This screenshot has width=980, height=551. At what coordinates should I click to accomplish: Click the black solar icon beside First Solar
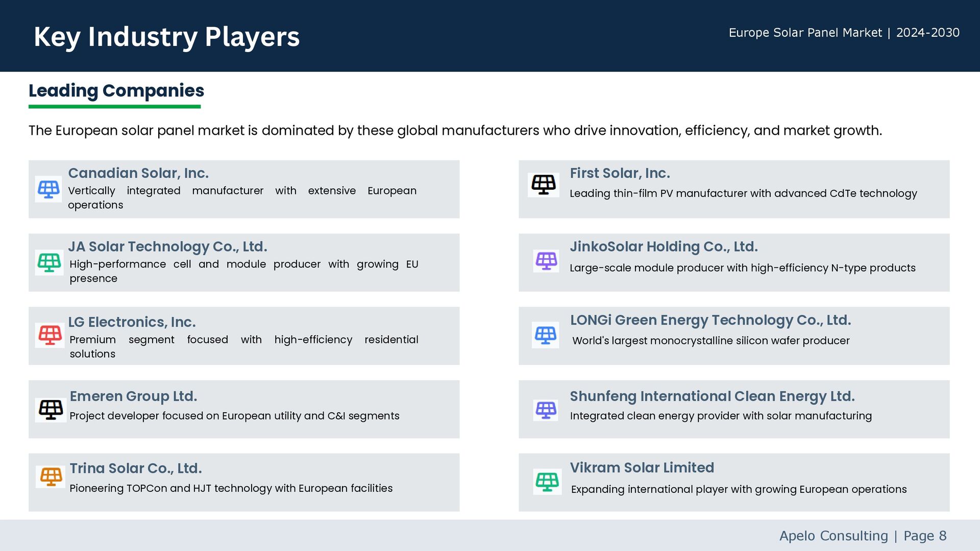(x=543, y=184)
